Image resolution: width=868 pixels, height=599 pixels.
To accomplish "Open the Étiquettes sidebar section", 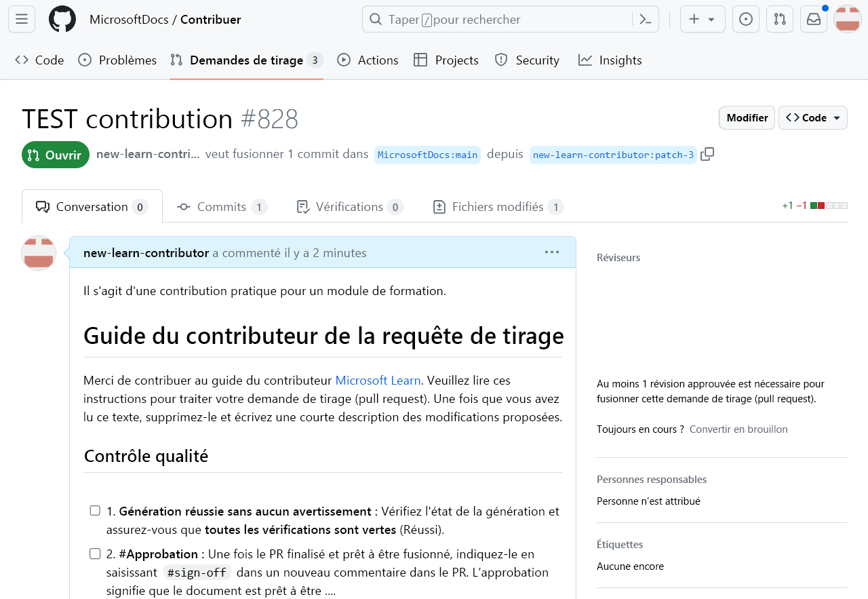I will tap(620, 545).
